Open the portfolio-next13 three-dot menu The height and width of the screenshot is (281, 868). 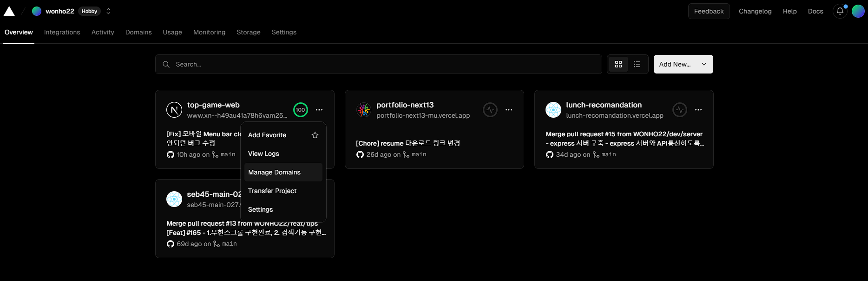click(x=509, y=110)
